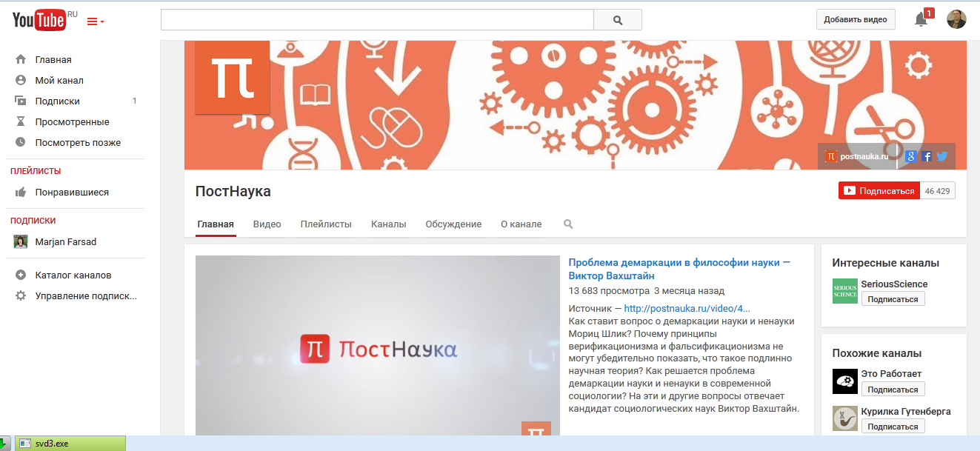Click the magnifier search button

tap(618, 20)
